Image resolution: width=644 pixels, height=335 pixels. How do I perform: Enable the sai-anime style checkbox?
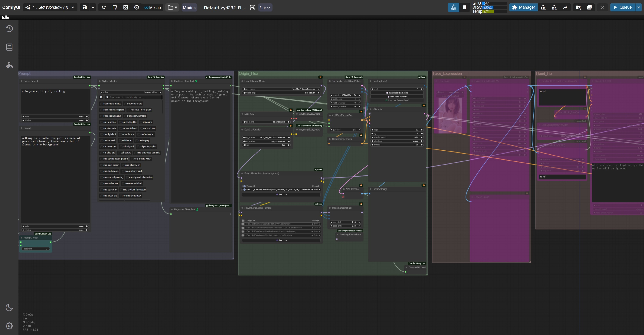[x=141, y=122]
